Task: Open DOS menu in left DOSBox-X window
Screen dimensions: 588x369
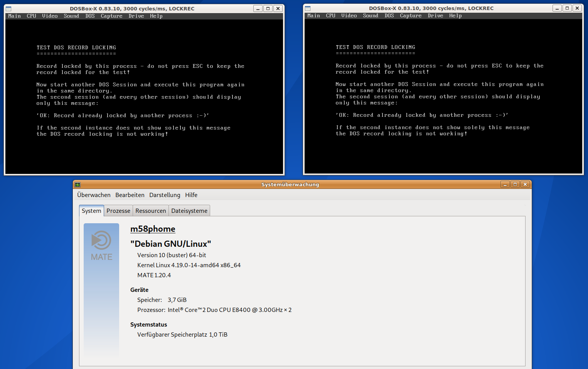Action: (x=90, y=16)
